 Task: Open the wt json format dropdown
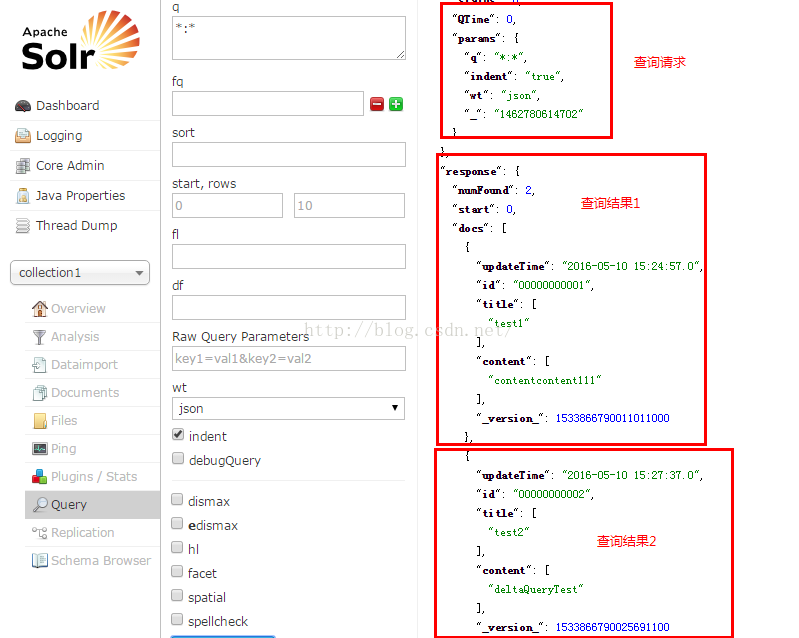coord(289,409)
